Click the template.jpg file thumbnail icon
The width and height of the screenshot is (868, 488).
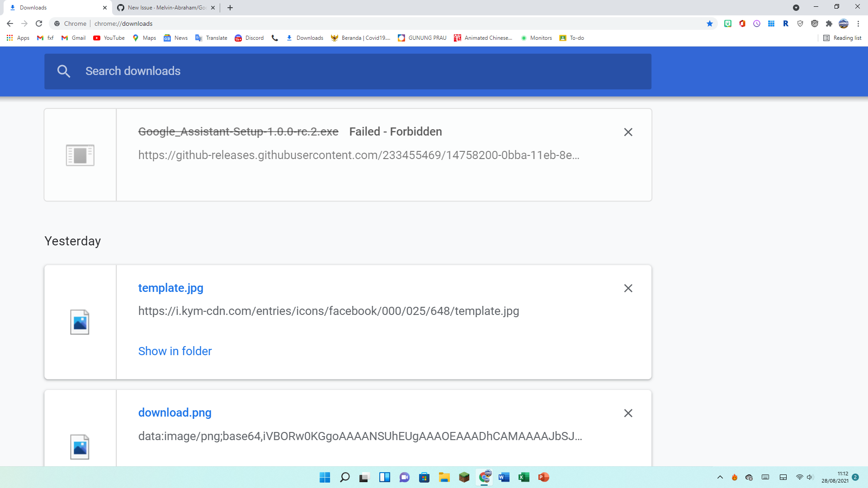coord(80,322)
